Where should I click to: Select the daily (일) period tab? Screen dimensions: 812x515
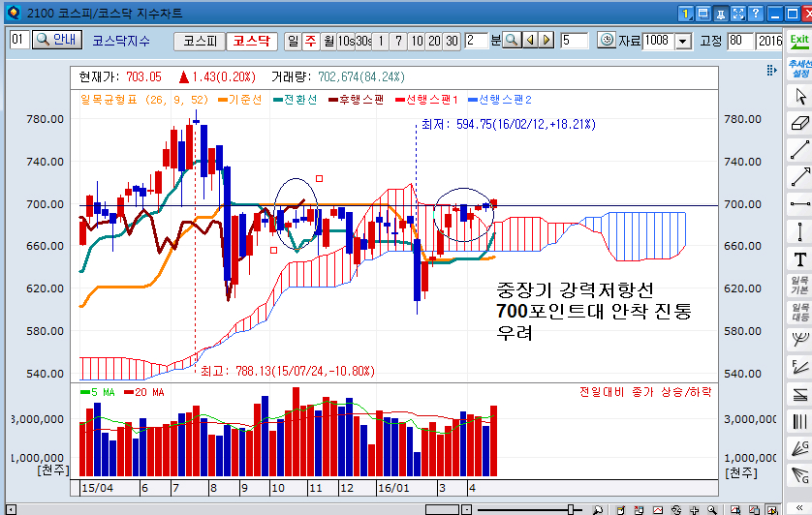click(293, 41)
